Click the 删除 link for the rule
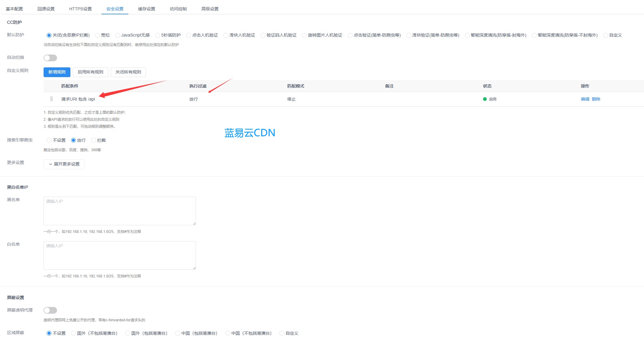The image size is (644, 339). (x=596, y=99)
